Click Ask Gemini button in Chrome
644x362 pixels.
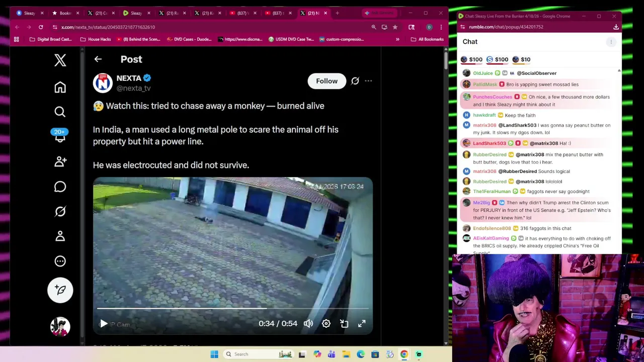pos(379,13)
